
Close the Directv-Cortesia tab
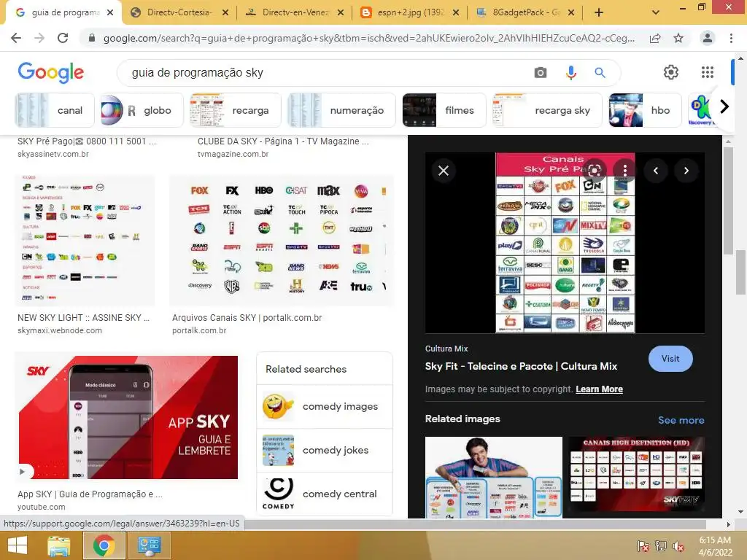click(225, 13)
